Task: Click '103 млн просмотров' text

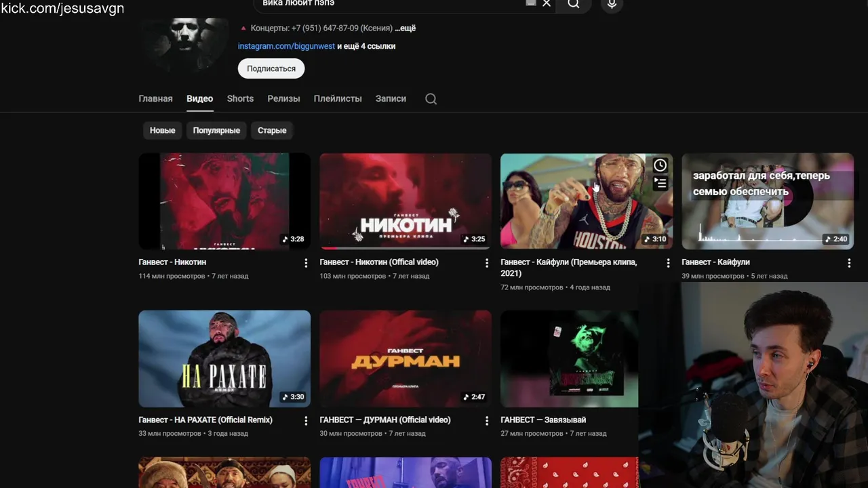Action: (353, 277)
